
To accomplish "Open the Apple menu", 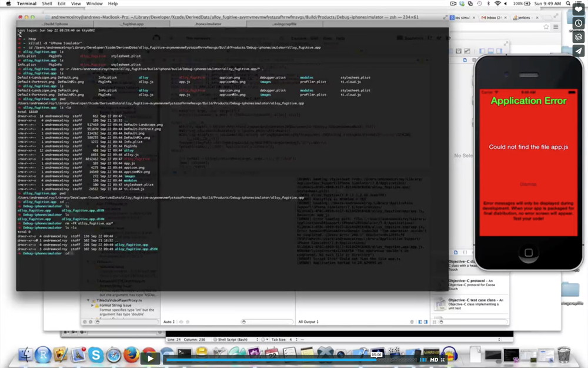I will (8, 4).
